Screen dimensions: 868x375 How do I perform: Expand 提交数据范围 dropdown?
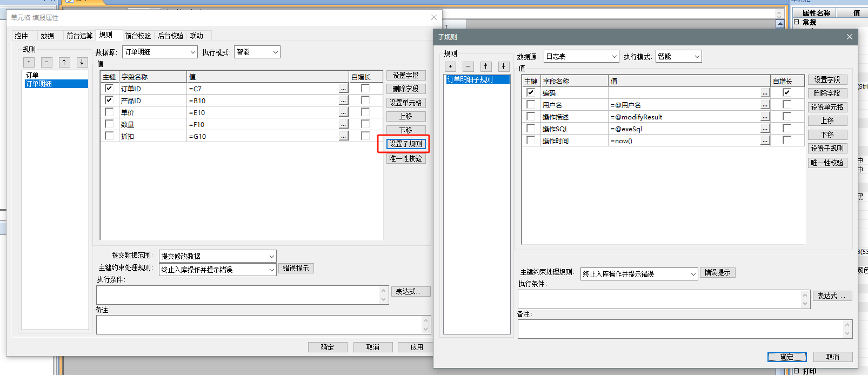point(271,256)
